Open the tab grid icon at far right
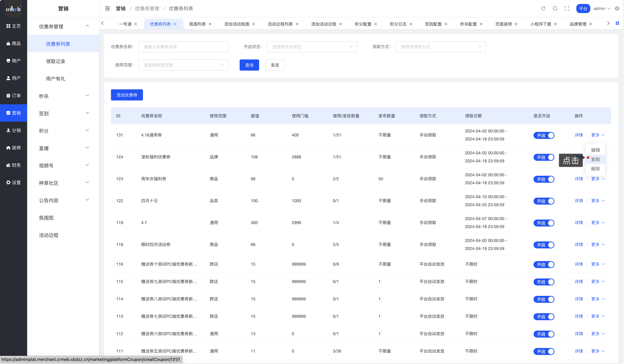 pos(617,23)
